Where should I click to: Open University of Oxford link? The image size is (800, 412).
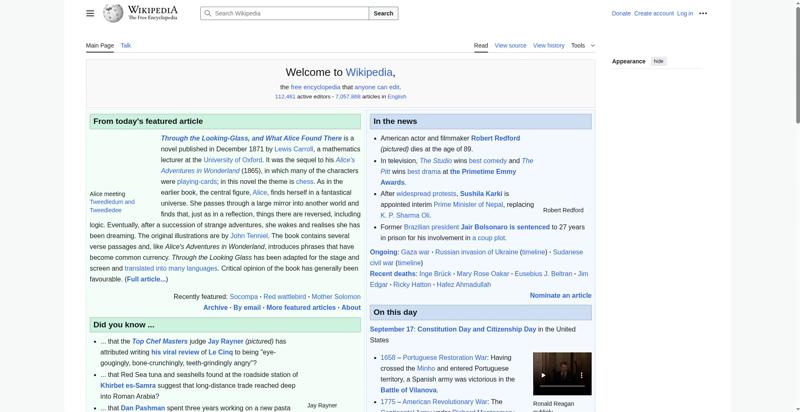233,160
